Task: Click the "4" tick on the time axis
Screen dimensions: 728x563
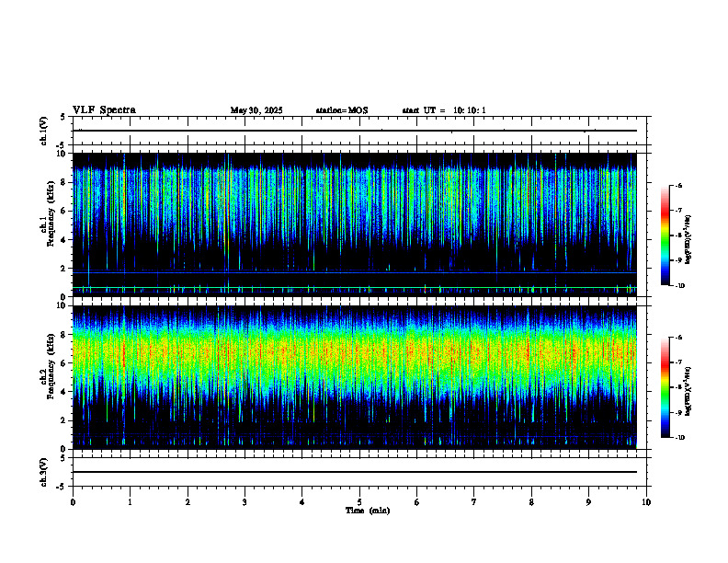Action: pyautogui.click(x=302, y=502)
